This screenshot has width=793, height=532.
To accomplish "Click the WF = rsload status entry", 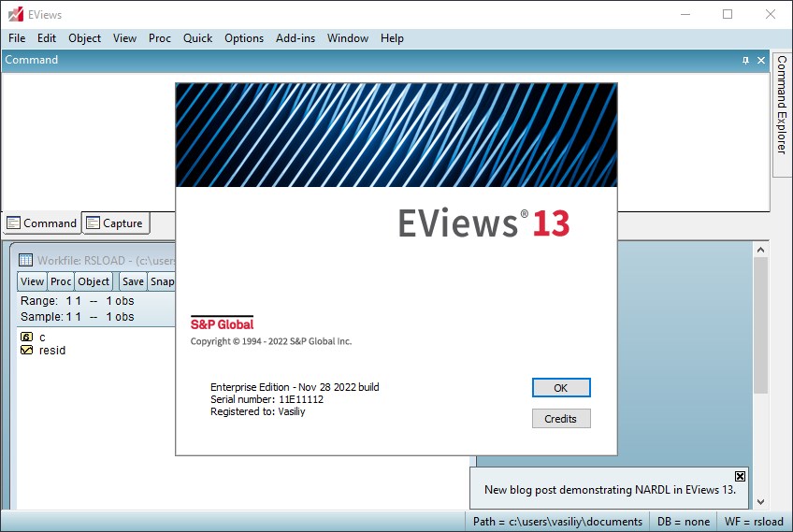I will click(x=754, y=522).
